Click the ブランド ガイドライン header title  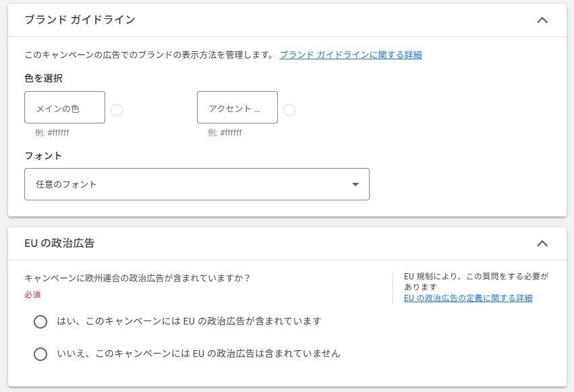point(80,20)
